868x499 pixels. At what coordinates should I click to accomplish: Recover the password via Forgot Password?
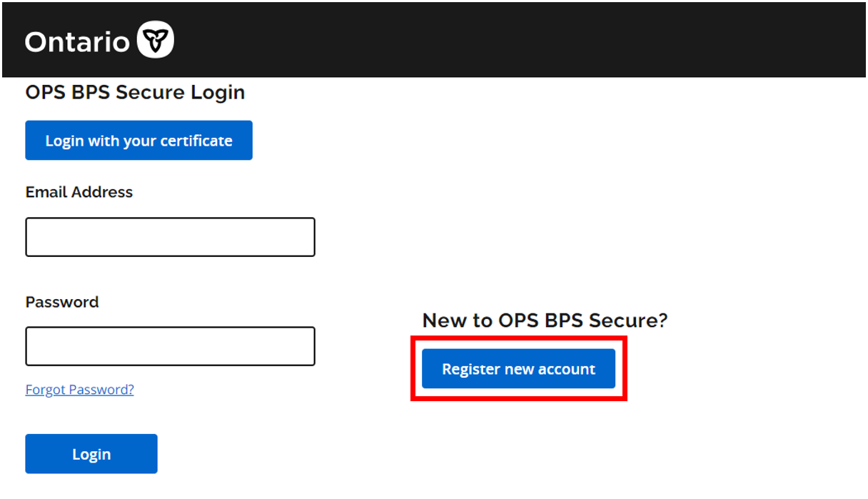click(79, 389)
